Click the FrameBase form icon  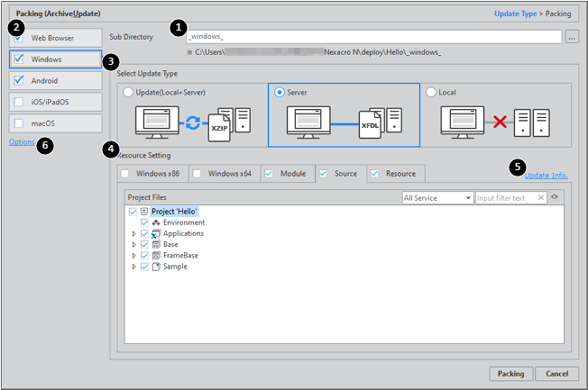(x=156, y=256)
